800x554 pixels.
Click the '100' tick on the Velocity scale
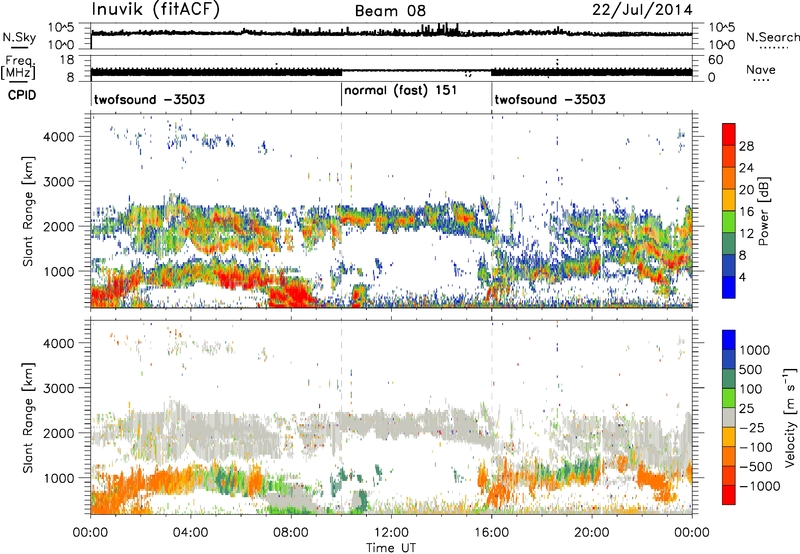click(x=751, y=389)
